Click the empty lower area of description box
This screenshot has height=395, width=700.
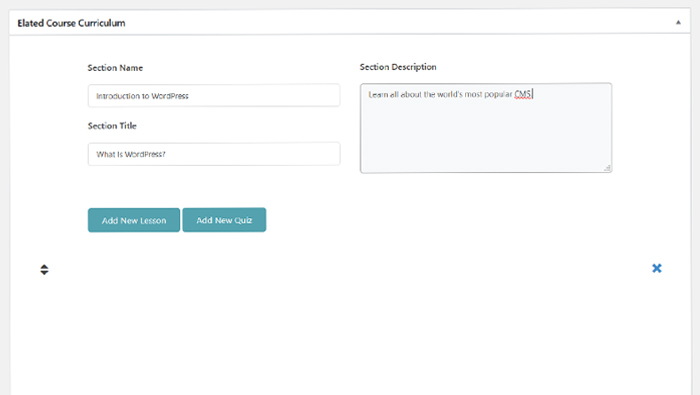[486, 138]
